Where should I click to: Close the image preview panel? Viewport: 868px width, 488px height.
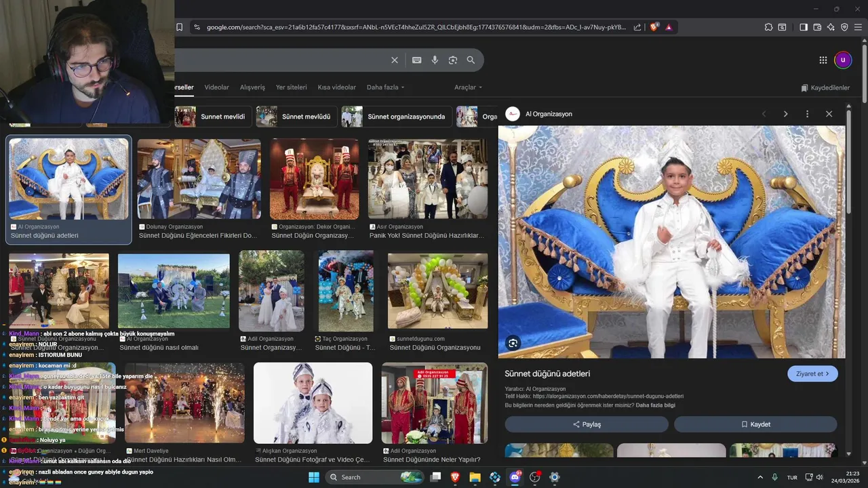829,114
